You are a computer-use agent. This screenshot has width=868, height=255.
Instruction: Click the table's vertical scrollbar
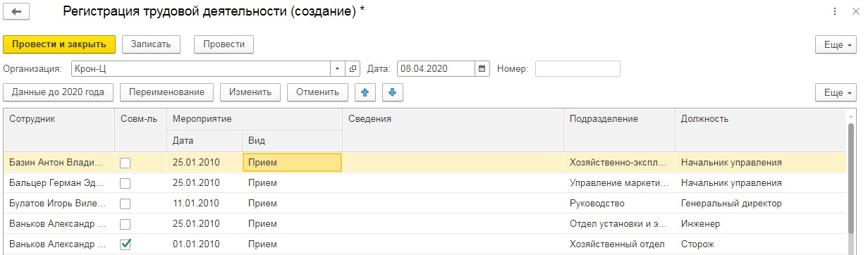[x=851, y=182]
